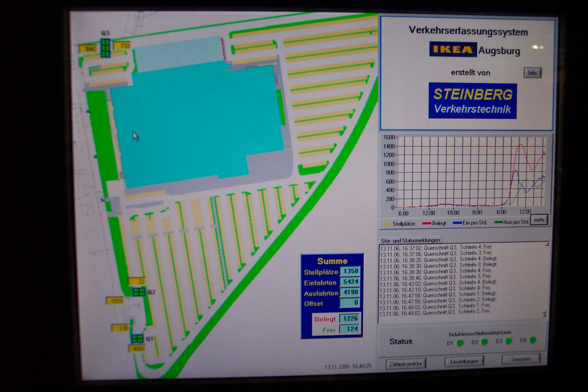
Task: Click the D3 detector status light
Action: [x=508, y=341]
